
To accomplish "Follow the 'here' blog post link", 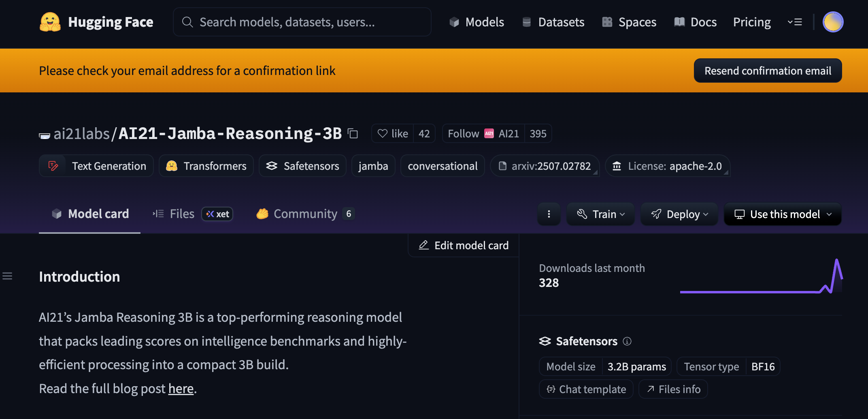I will click(181, 389).
